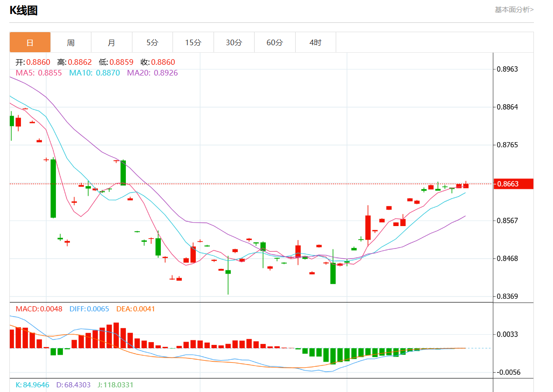Image resolution: width=553 pixels, height=392 pixels.
Task: Click the DIFF:0.0065 readout
Action: click(89, 309)
